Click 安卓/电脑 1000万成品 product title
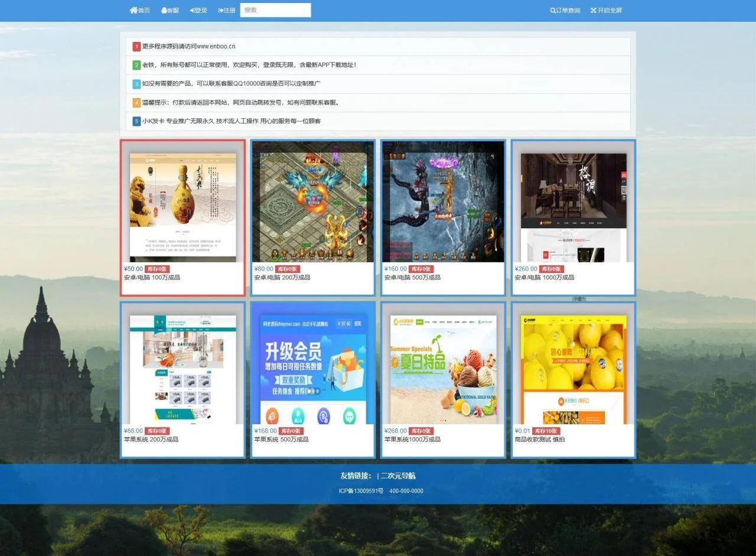Viewport: 756px width, 556px height. (x=544, y=278)
